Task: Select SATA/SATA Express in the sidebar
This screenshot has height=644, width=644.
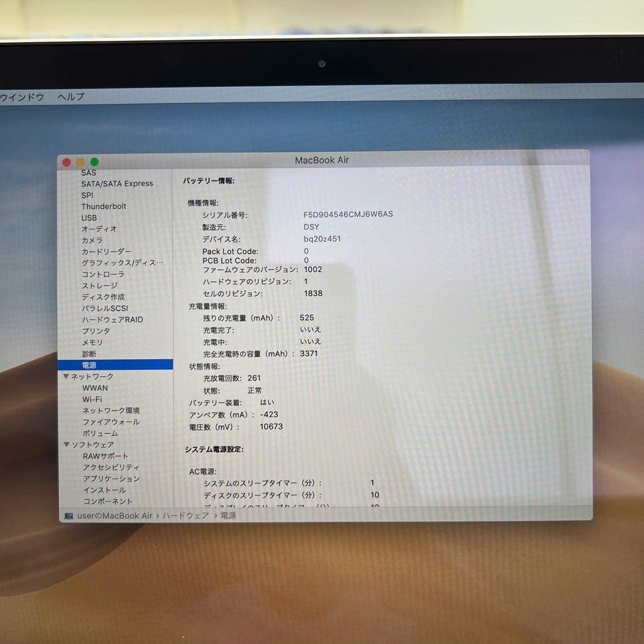Action: [117, 184]
